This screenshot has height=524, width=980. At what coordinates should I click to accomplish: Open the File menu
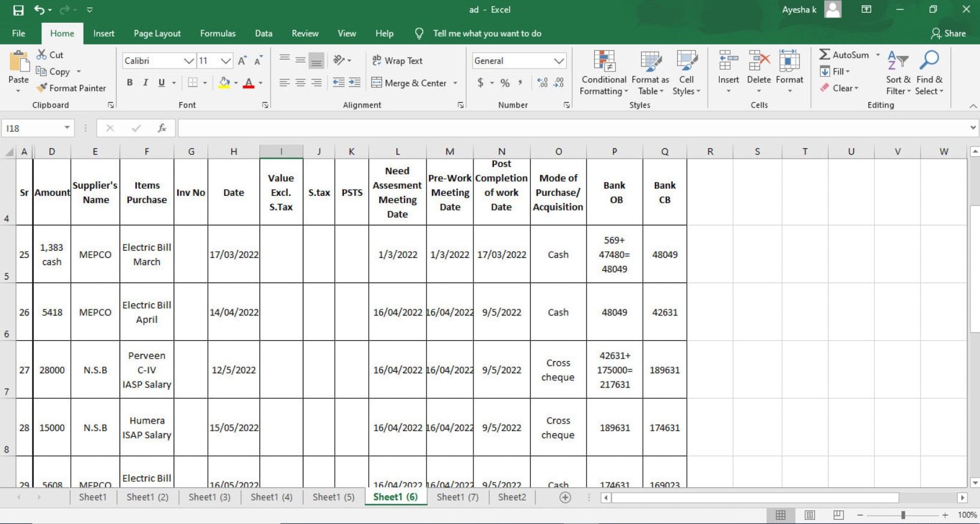click(x=19, y=34)
